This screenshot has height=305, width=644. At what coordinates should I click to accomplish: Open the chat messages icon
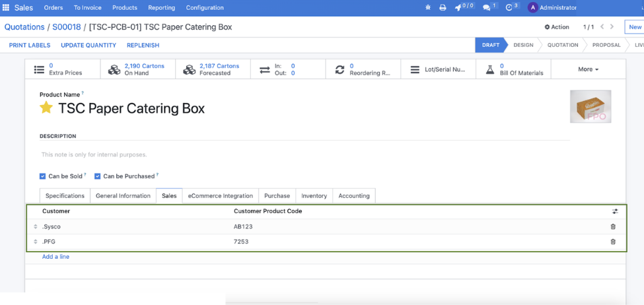489,7
